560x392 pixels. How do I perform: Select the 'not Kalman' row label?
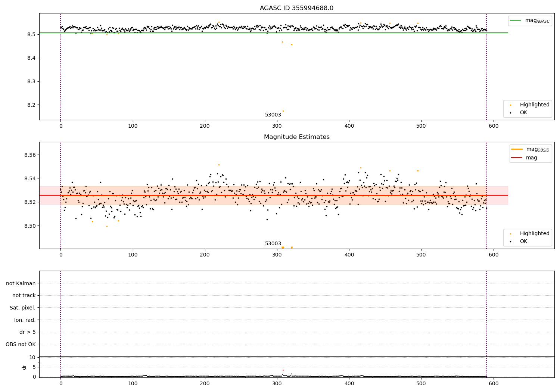(x=21, y=283)
